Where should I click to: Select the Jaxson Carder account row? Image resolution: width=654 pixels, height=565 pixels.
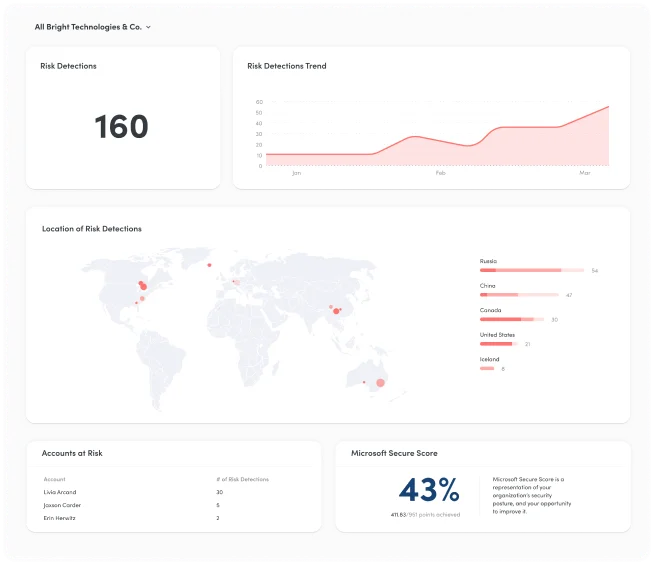[175, 505]
